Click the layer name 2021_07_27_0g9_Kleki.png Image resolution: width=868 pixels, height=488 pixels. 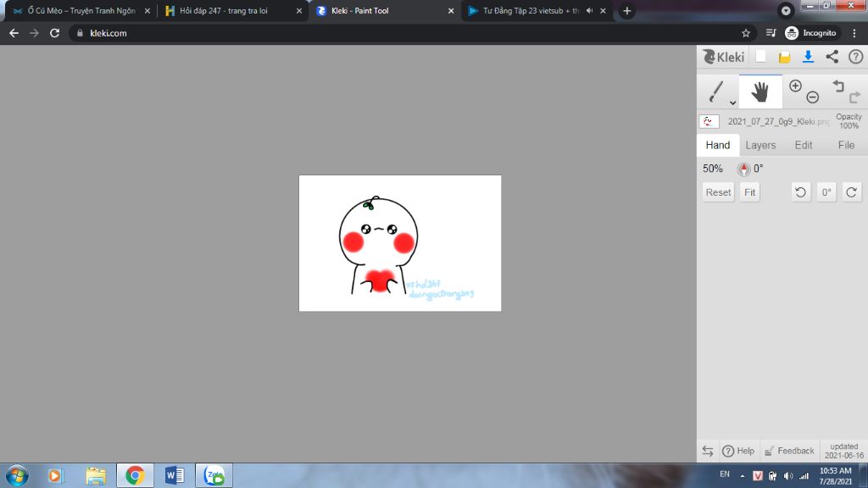[x=778, y=121]
